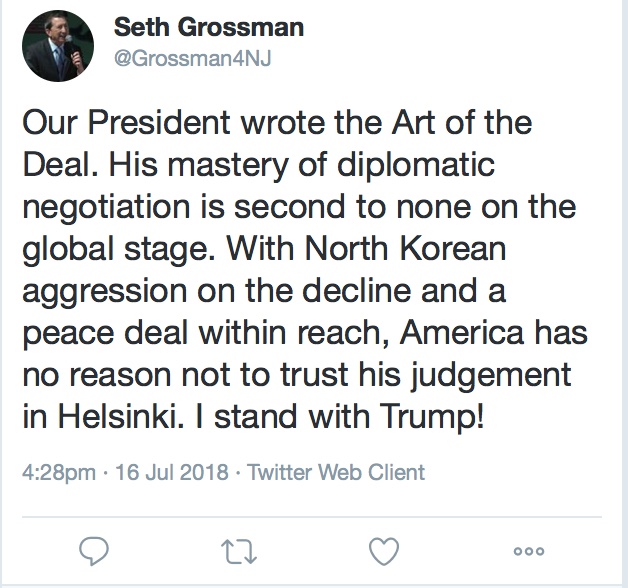628x588 pixels.
Task: Visit the @Grossman4NJ handle
Action: (192, 56)
